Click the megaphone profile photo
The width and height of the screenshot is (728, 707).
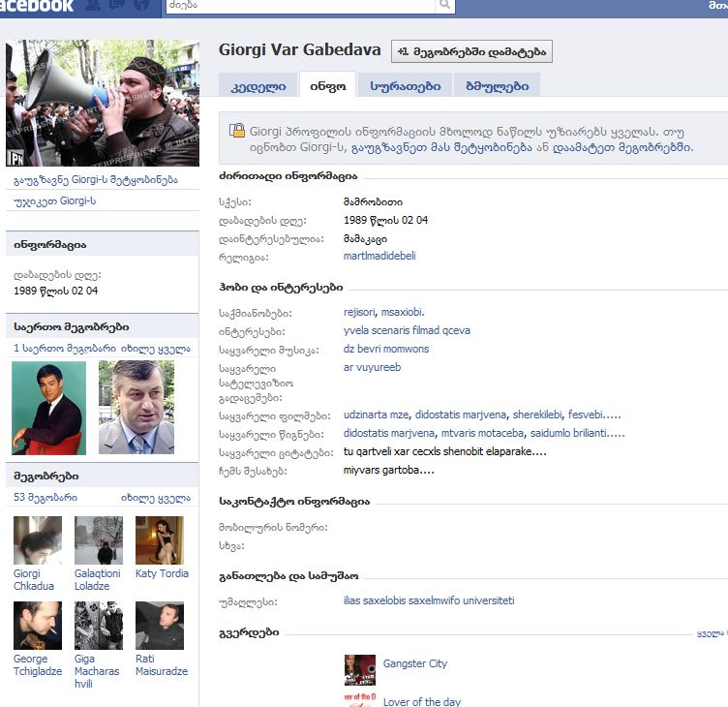pyautogui.click(x=103, y=103)
